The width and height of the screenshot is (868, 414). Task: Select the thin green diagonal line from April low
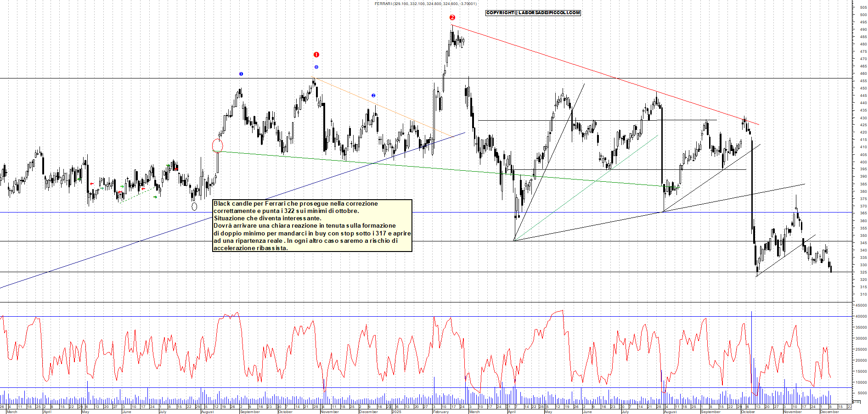tap(586, 188)
